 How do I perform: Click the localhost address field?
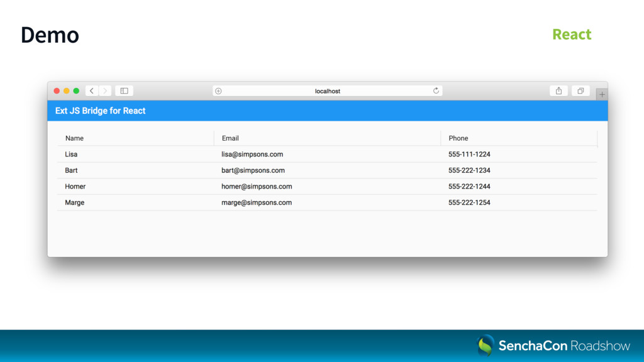point(327,91)
